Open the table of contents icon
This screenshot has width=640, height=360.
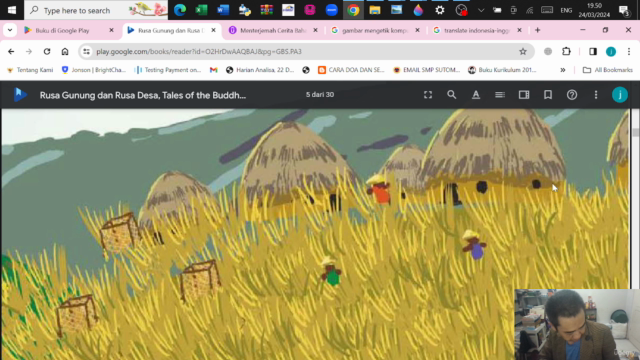click(x=500, y=95)
